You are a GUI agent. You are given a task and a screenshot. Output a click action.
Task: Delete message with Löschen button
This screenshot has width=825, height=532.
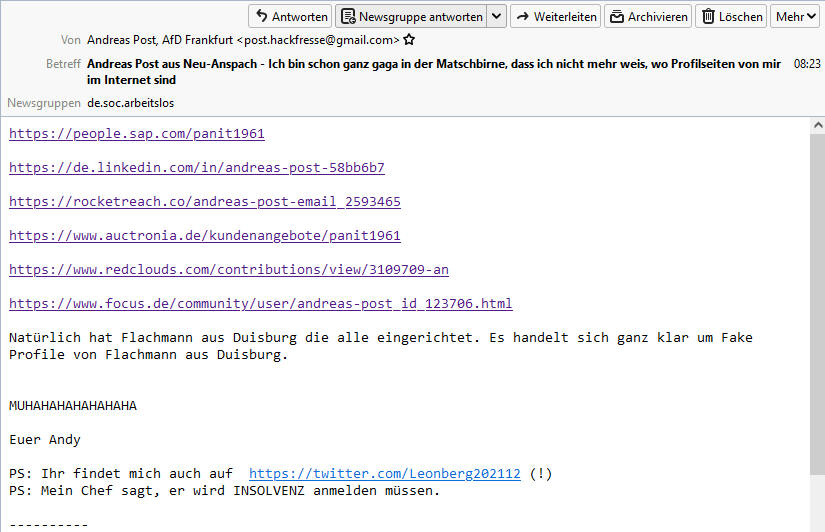(731, 16)
